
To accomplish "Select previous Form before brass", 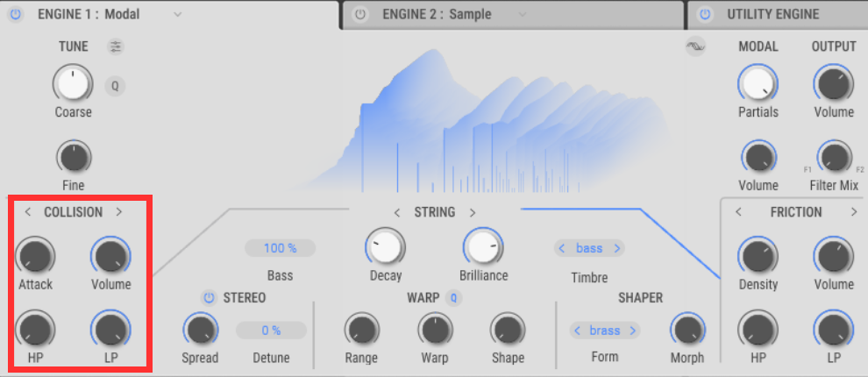I will coord(578,331).
